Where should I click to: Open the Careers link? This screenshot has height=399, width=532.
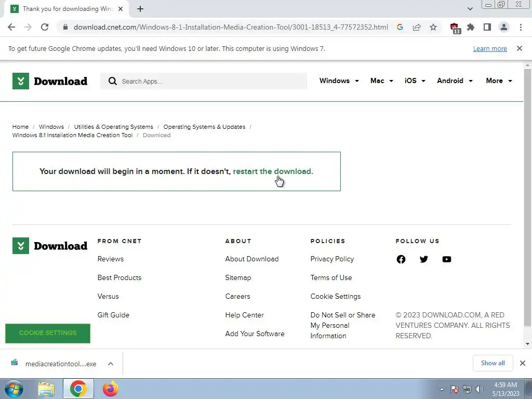click(237, 296)
